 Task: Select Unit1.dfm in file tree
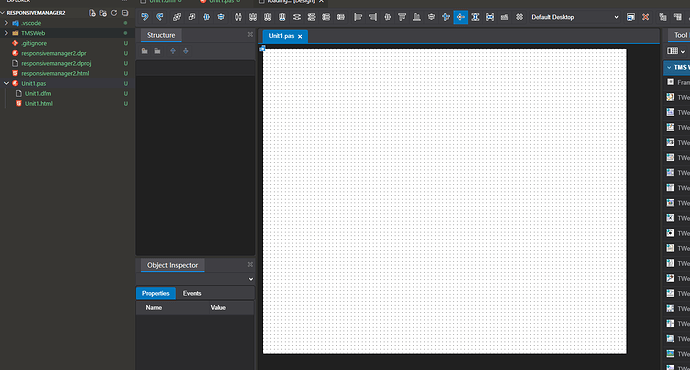pyautogui.click(x=38, y=93)
